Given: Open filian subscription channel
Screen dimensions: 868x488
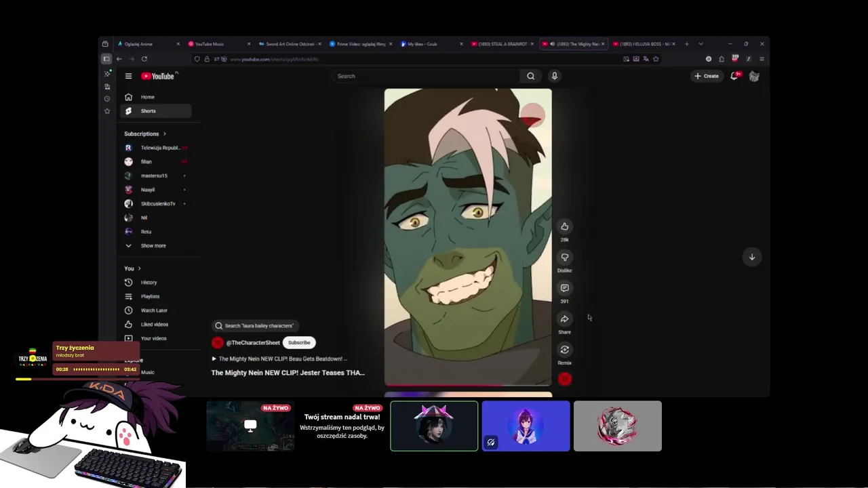Looking at the screenshot, I should pos(156,162).
